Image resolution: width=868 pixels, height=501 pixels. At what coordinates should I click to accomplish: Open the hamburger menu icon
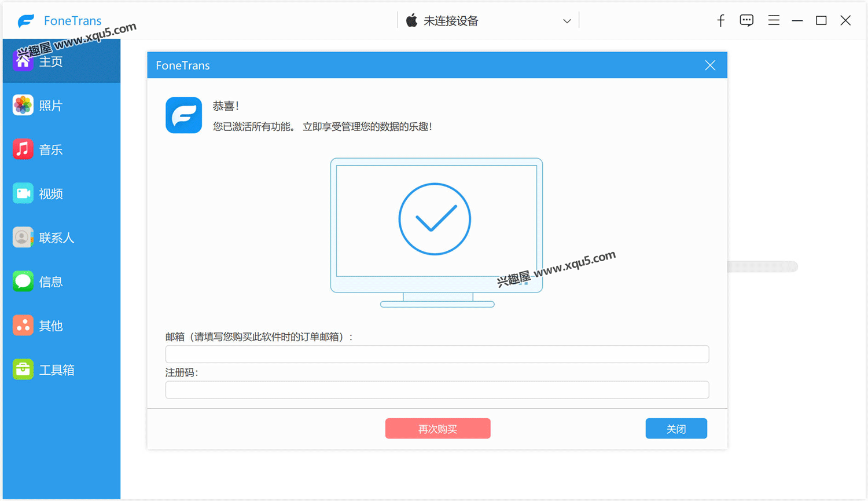(774, 21)
